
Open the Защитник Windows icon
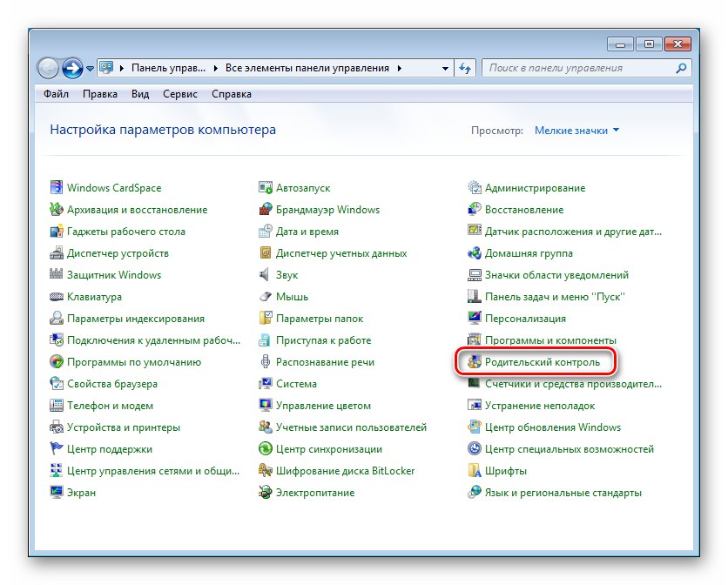click(57, 274)
